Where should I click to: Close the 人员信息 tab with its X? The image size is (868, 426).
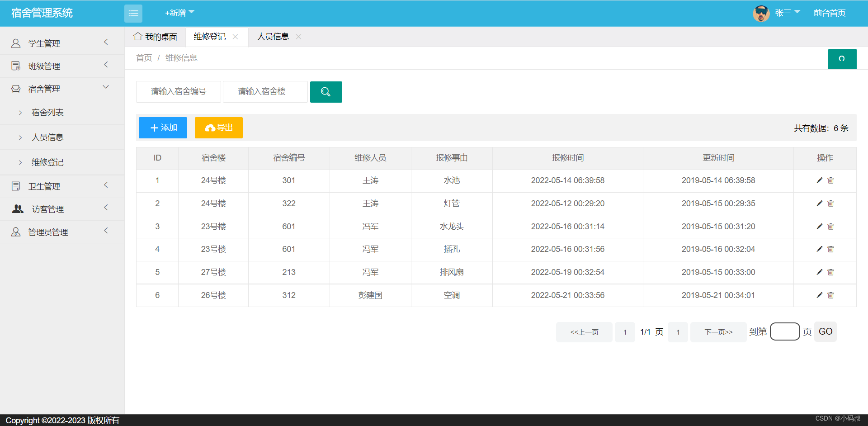[298, 37]
